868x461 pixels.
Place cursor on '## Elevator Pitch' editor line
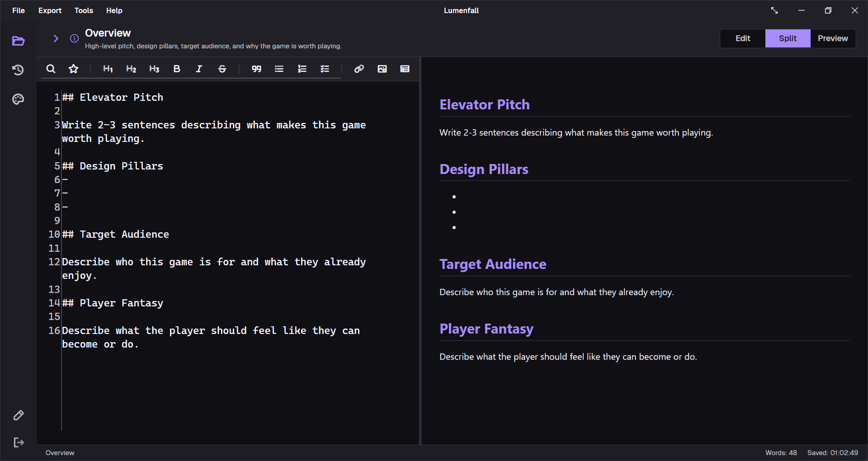(x=113, y=97)
